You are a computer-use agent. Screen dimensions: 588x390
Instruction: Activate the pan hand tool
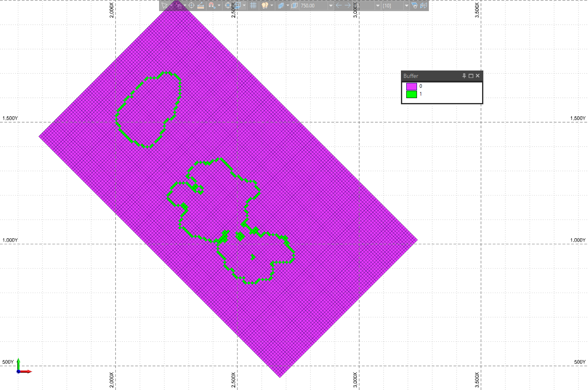[178, 5]
